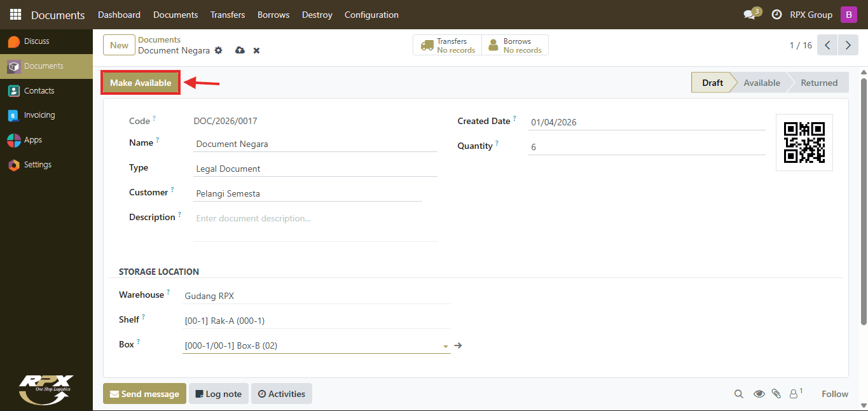The width and height of the screenshot is (868, 411).
Task: Click the search magnifier icon in chatter
Action: point(738,394)
